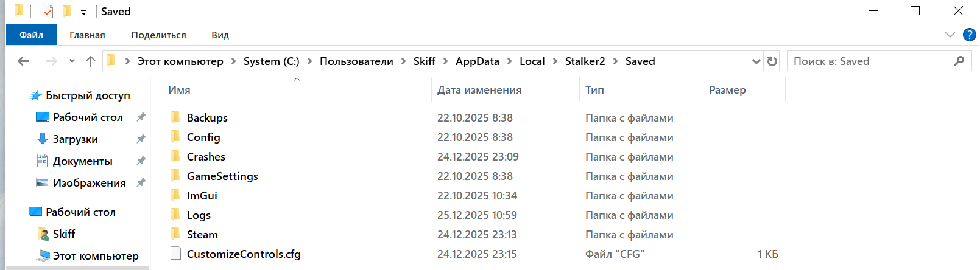Select the CustomizeControls.cfg file icon

[x=176, y=254]
